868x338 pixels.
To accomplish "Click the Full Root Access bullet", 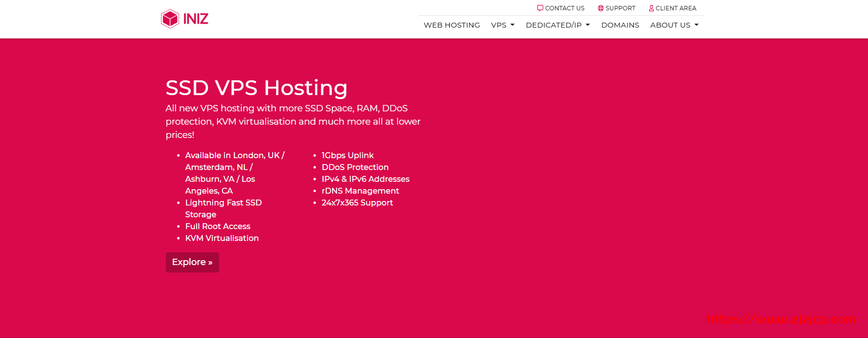I will [217, 226].
